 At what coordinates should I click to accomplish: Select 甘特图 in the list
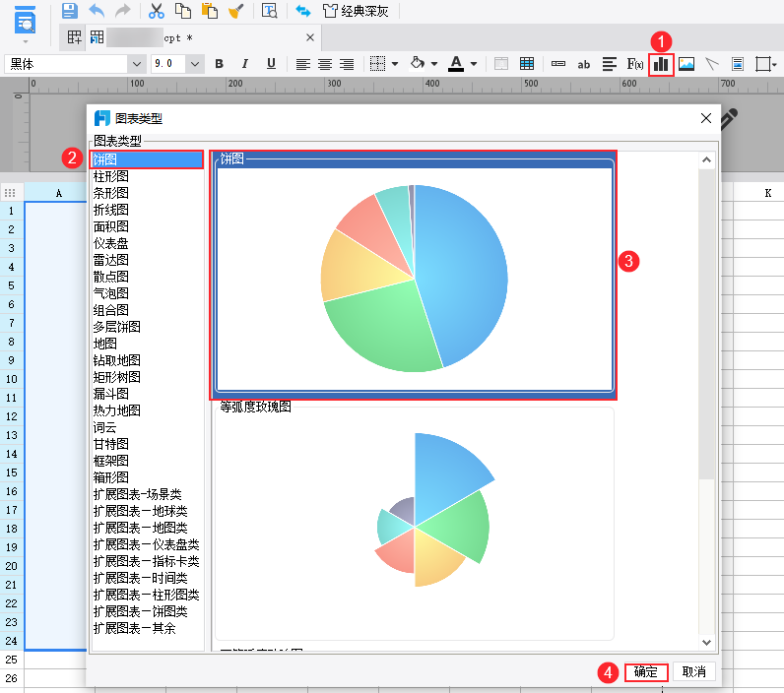point(111,444)
